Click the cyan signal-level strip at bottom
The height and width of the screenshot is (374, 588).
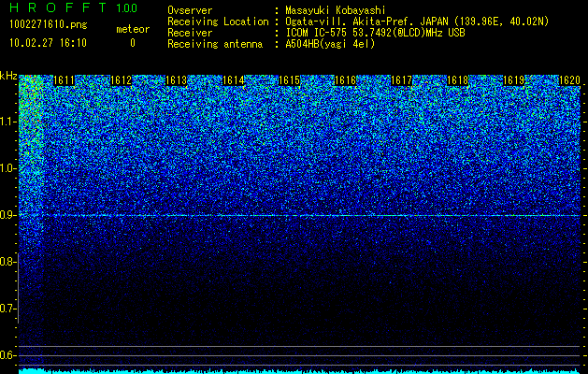(300, 371)
